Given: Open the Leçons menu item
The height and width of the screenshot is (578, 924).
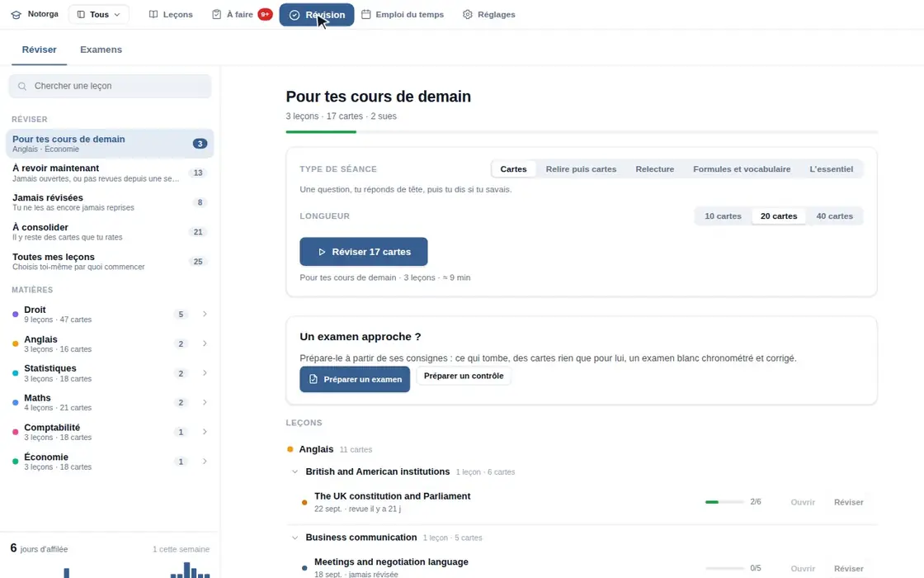Looking at the screenshot, I should click(x=171, y=15).
